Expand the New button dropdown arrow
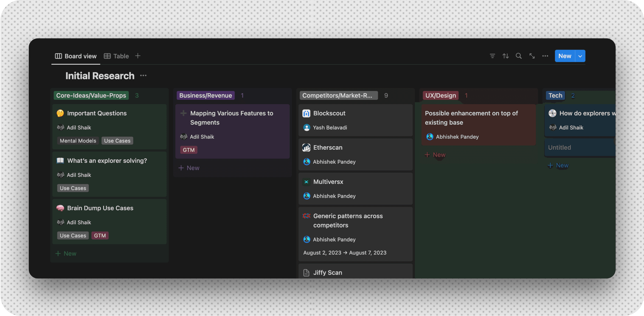Viewport: 644px width, 316px height. pos(580,56)
